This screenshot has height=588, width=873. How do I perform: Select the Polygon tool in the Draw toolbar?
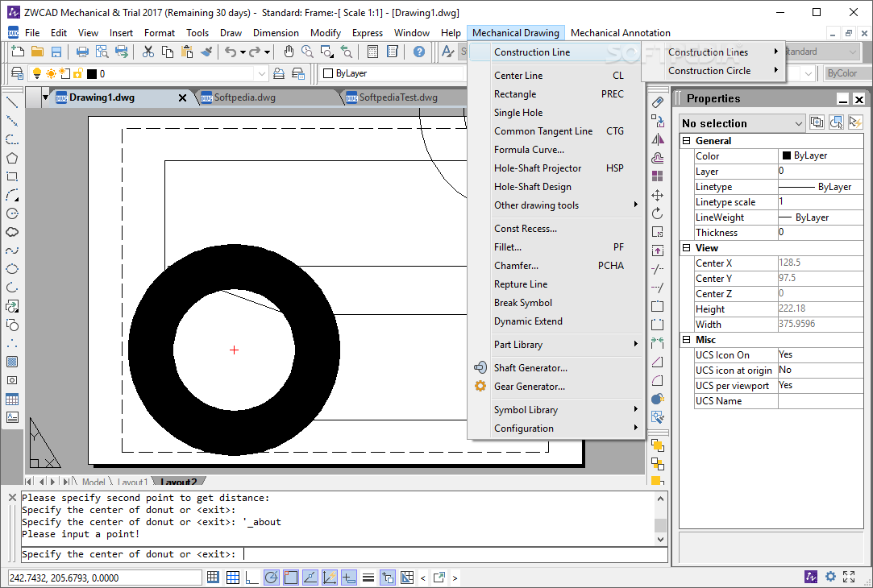(12, 158)
